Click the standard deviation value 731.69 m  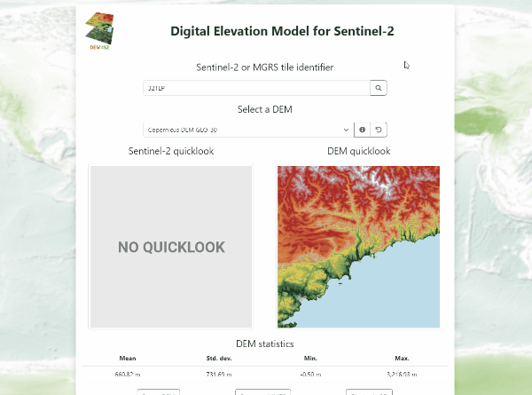[219, 375]
